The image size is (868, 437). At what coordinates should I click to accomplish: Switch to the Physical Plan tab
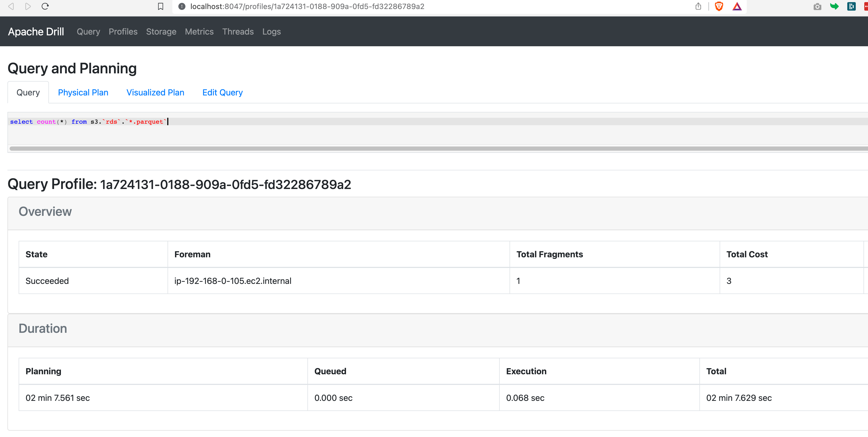83,92
